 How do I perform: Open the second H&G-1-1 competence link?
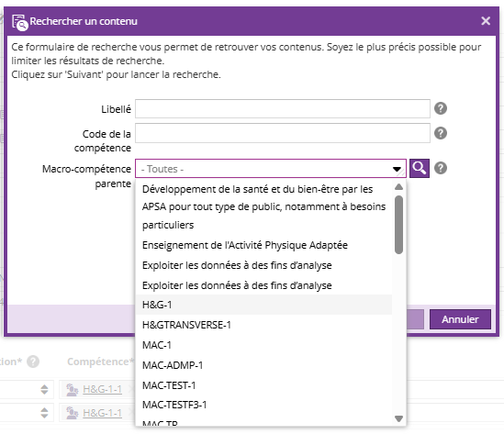click(x=102, y=413)
